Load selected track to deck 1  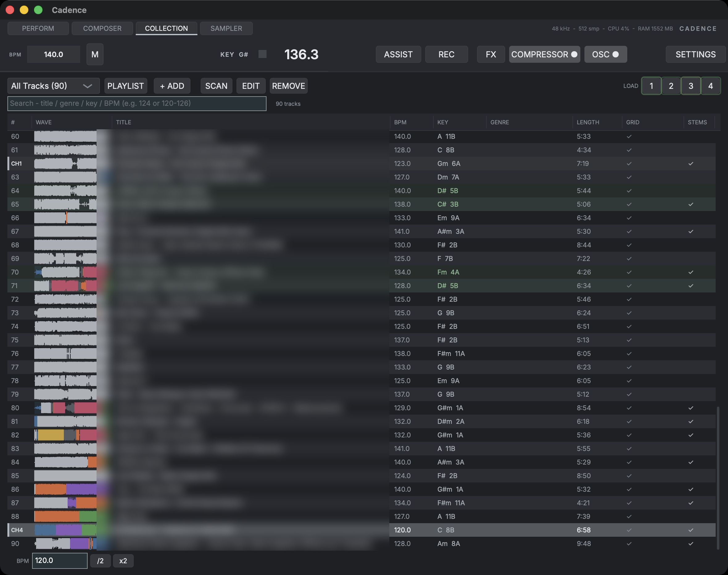tap(651, 86)
